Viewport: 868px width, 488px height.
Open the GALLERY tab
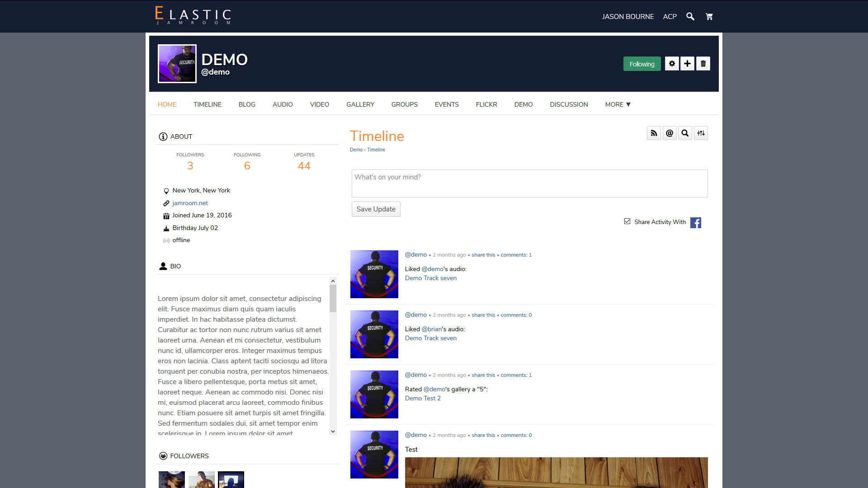360,104
